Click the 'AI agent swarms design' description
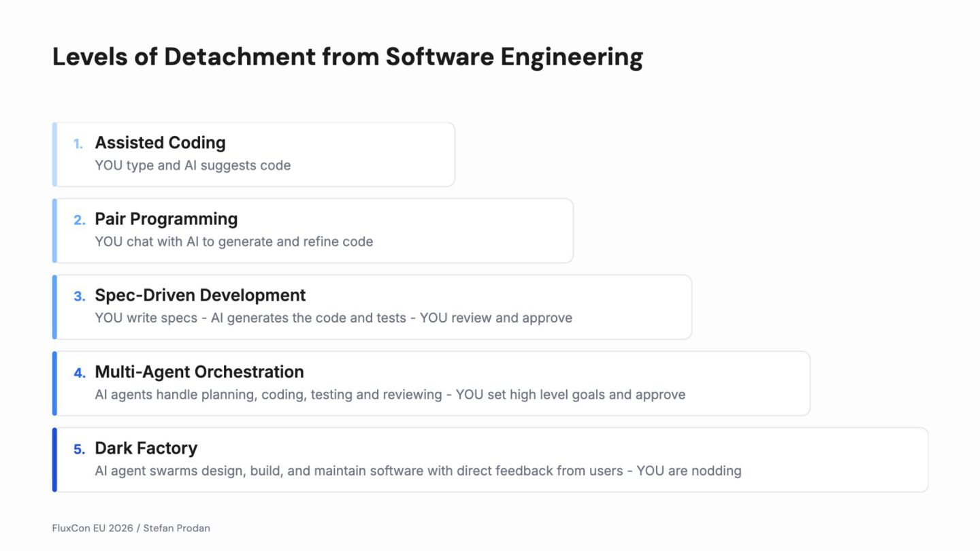Image resolution: width=980 pixels, height=551 pixels. pos(418,471)
